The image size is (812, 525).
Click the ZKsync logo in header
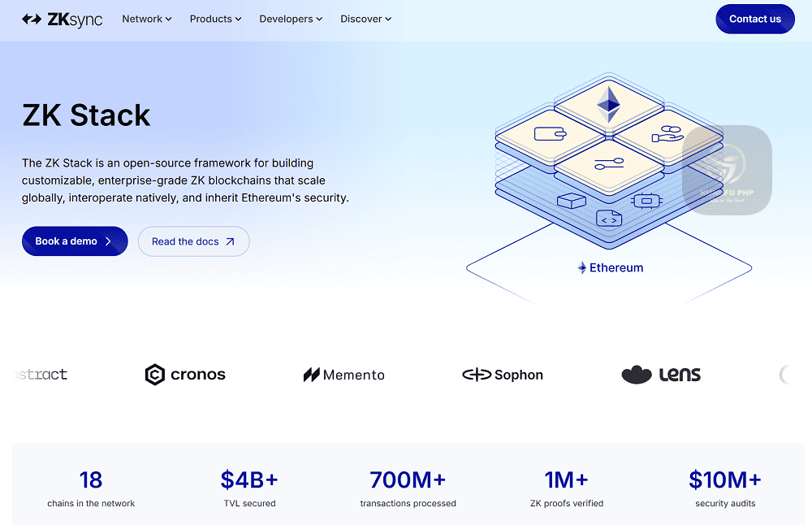pyautogui.click(x=63, y=20)
